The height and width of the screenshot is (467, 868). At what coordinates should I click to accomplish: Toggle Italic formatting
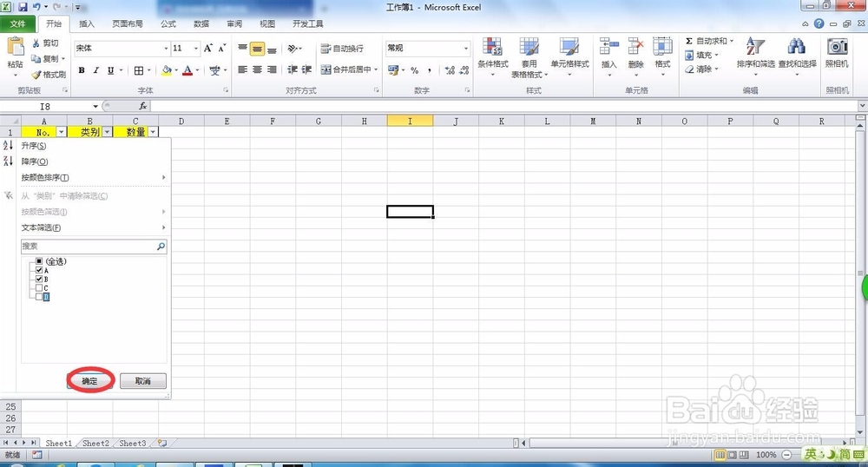[95, 70]
